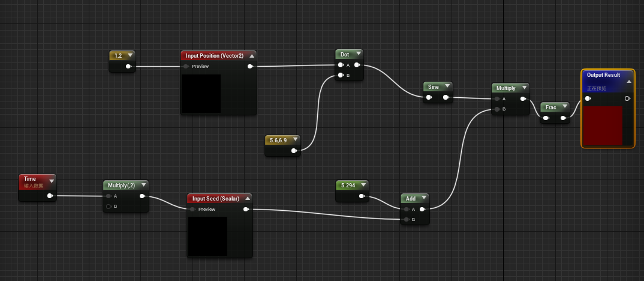Select the Sine node title
The image size is (644, 281).
(434, 87)
